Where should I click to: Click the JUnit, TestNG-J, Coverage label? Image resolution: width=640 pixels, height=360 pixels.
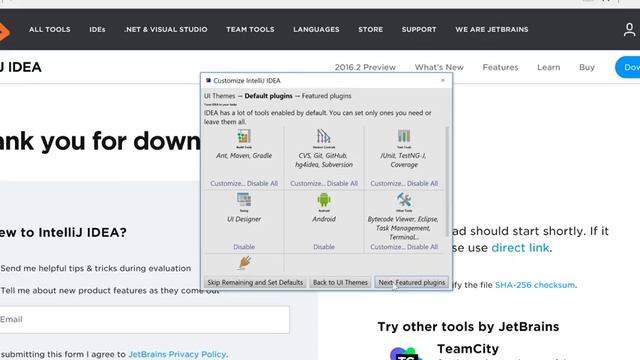click(404, 160)
